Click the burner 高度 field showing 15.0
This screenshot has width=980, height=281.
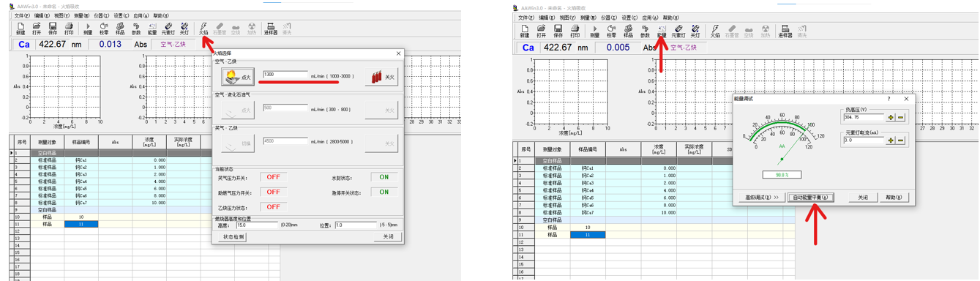[x=258, y=225]
